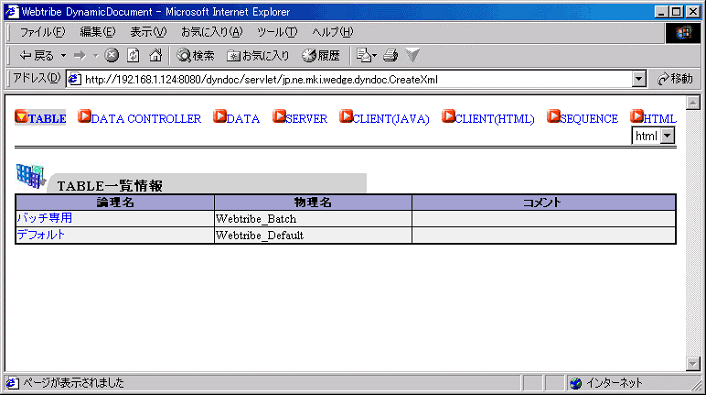This screenshot has height=395, width=706.
Task: Open the CLIENT(JAVA) link
Action: (x=391, y=119)
